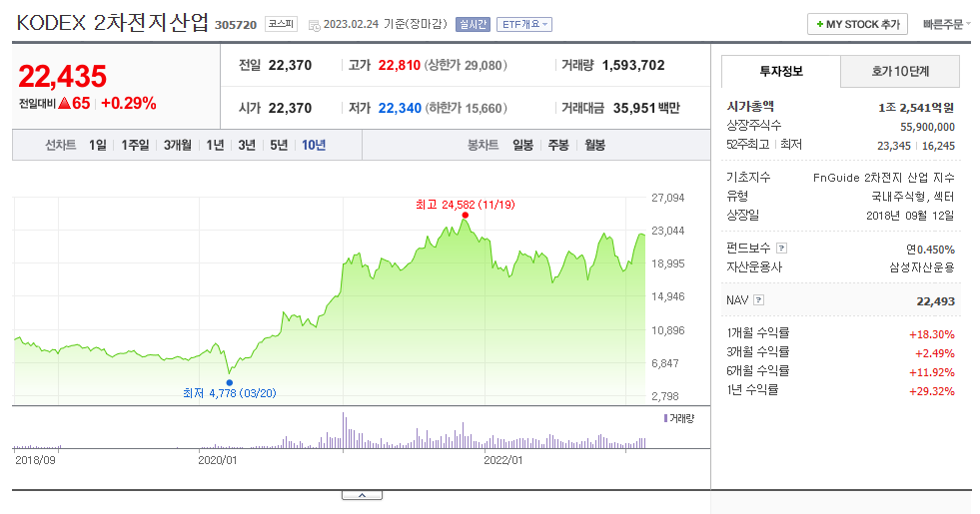Click the stock code 305720

point(236,25)
